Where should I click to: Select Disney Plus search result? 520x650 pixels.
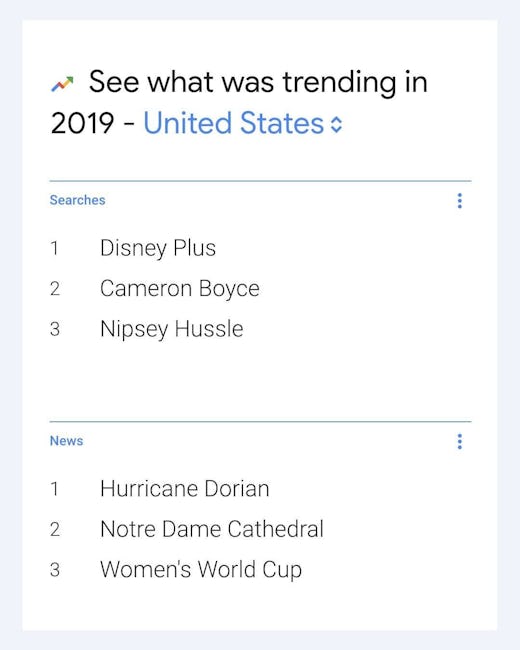pyautogui.click(x=158, y=249)
